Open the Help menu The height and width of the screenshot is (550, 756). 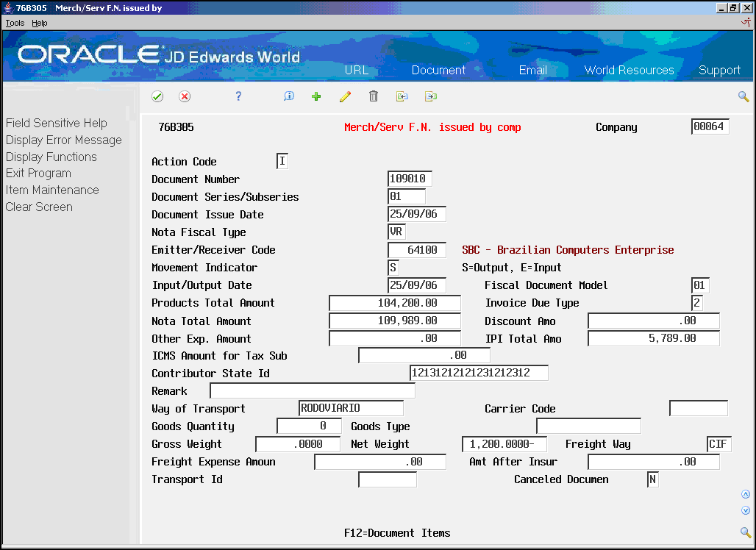40,23
